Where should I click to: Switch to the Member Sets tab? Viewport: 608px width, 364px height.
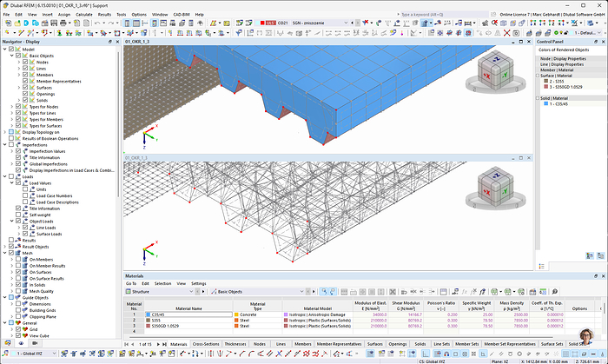point(467,344)
